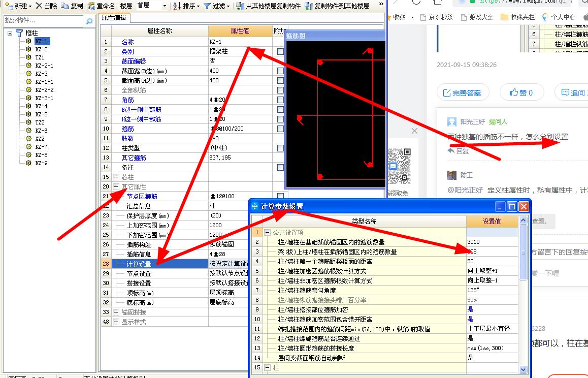588x378 pixels.
Task: Toggle the 类别 row attachment checkbox
Action: pos(280,51)
